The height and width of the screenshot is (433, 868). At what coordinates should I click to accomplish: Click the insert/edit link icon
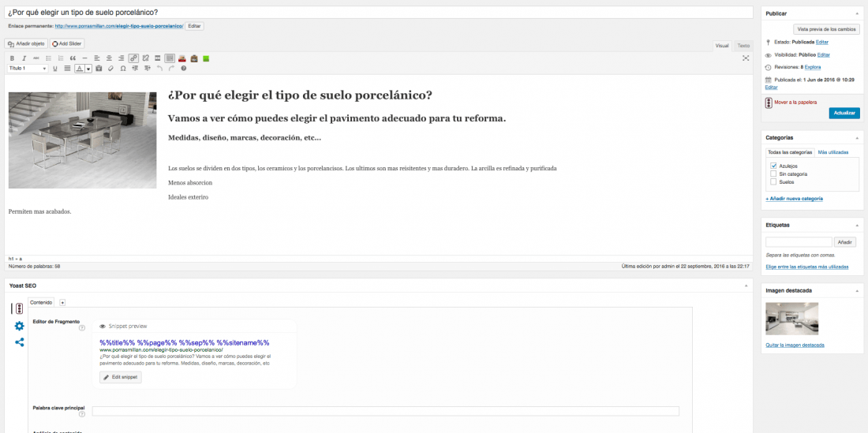point(133,58)
